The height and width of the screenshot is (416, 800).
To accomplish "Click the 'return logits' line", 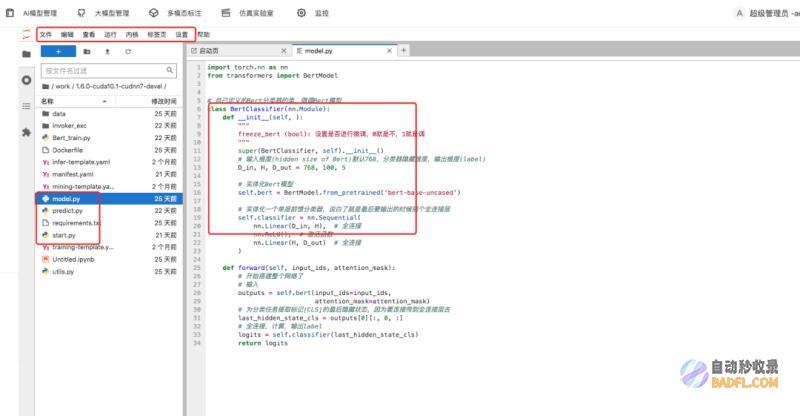I will 263,343.
